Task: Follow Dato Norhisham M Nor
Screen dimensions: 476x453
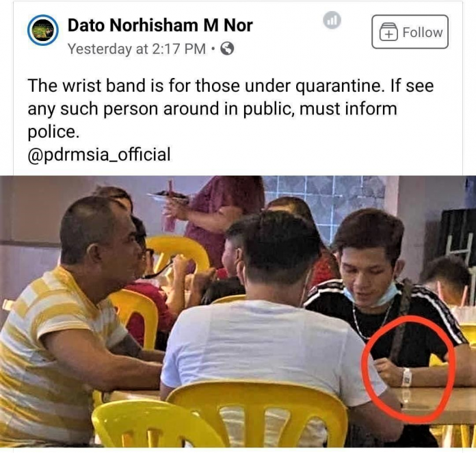Action: click(x=410, y=31)
